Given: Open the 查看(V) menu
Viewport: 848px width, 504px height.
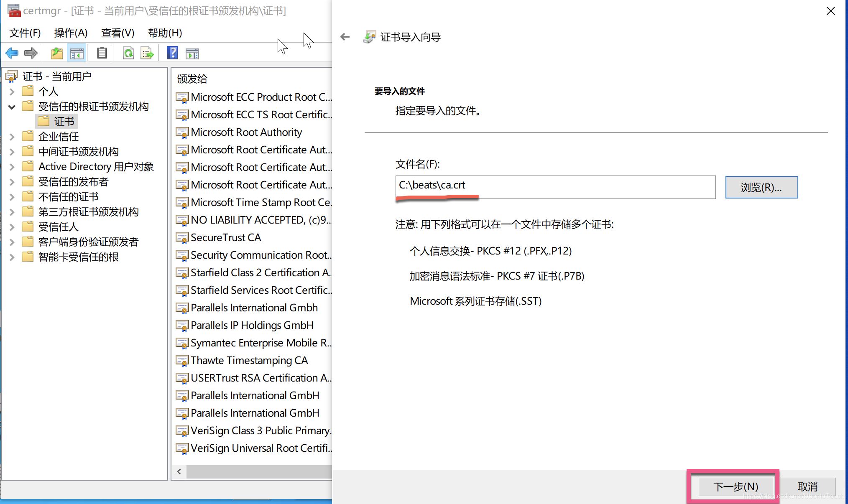Looking at the screenshot, I should click(x=117, y=33).
